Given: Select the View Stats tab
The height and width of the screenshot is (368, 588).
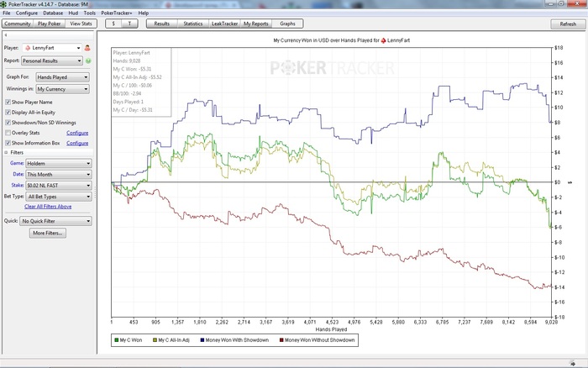Looking at the screenshot, I should pyautogui.click(x=81, y=24).
